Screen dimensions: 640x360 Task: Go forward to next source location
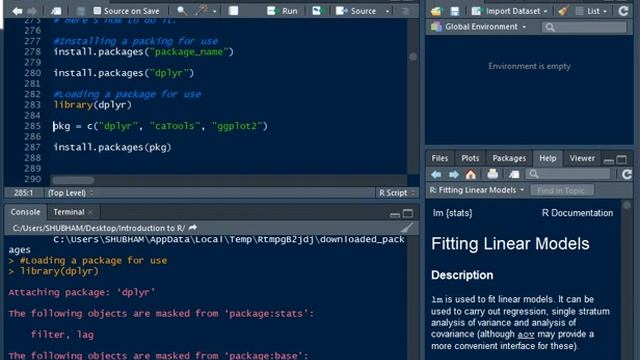tap(31, 11)
